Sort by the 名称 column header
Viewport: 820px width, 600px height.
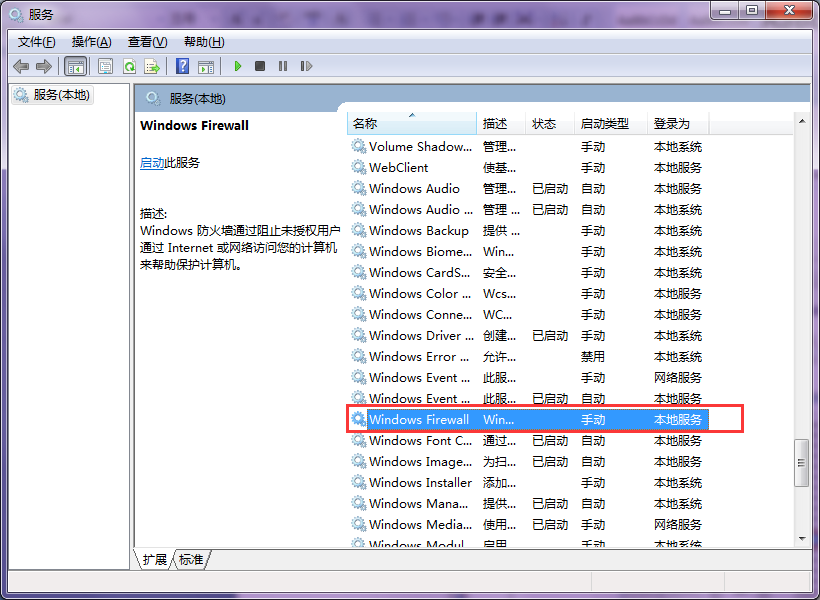(412, 123)
